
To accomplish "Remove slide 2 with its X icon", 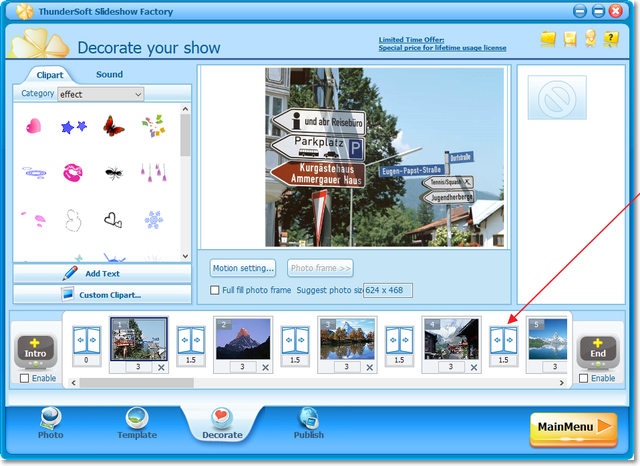I will pyautogui.click(x=266, y=368).
